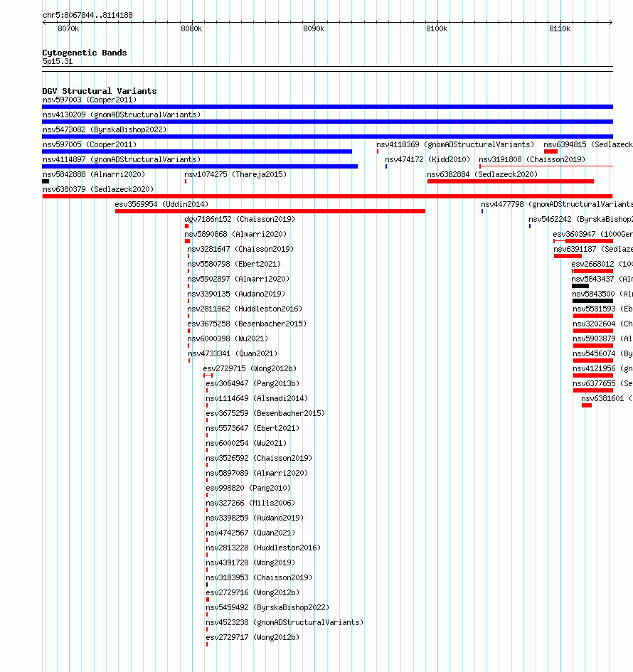Select nsv5902897 (Almarri2020) entry
633x672 pixels.
(x=238, y=279)
